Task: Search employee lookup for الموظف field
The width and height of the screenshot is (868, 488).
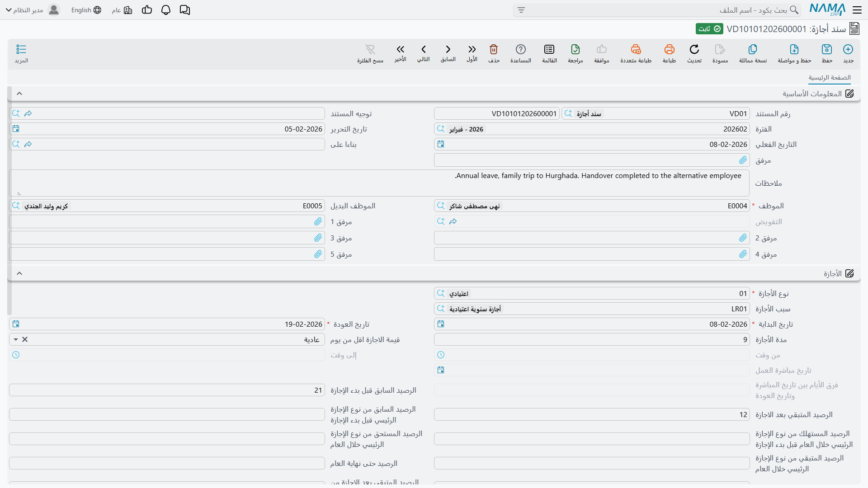Action: click(441, 206)
